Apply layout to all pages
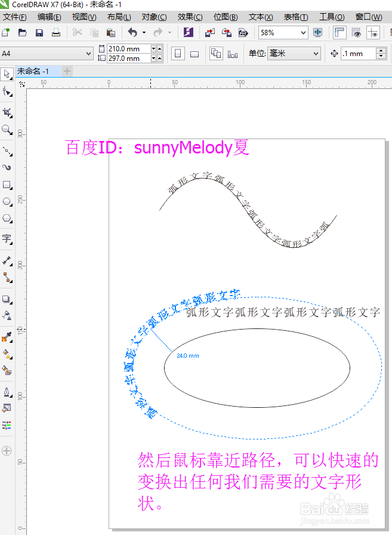This screenshot has width=392, height=535. point(216,54)
